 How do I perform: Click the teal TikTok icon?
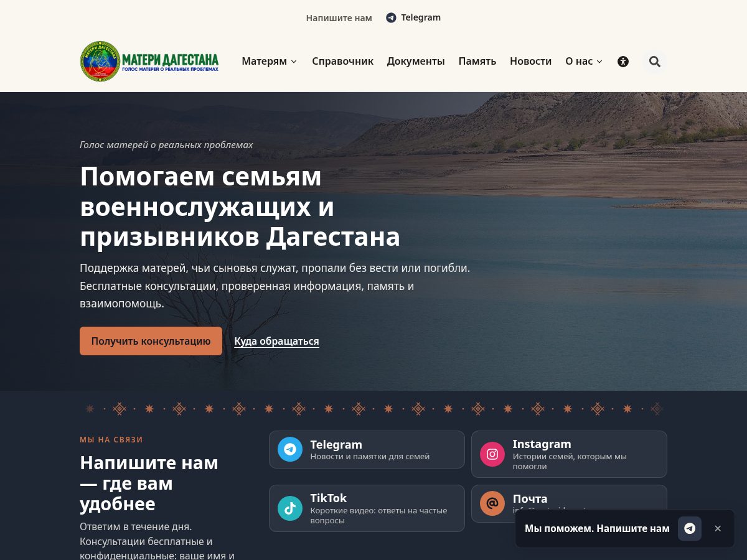[289, 508]
